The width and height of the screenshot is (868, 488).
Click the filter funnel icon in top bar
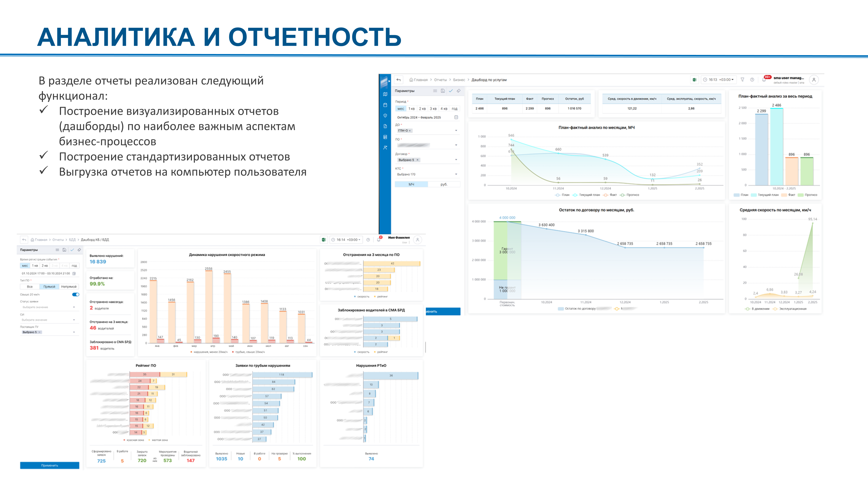(742, 80)
